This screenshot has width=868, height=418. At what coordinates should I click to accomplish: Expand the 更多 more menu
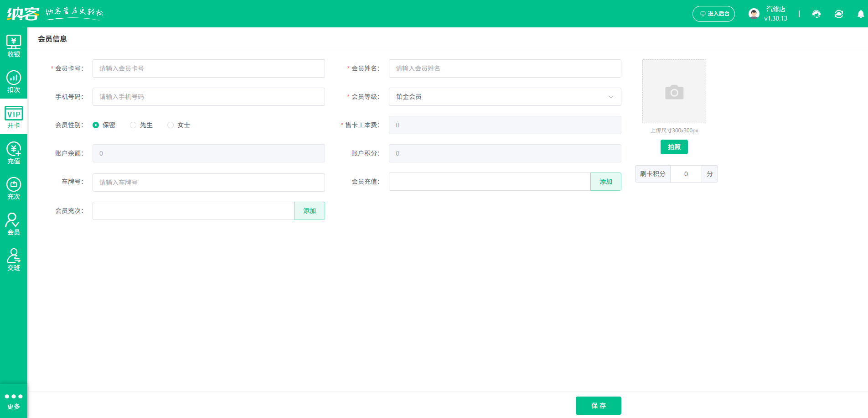click(x=14, y=401)
